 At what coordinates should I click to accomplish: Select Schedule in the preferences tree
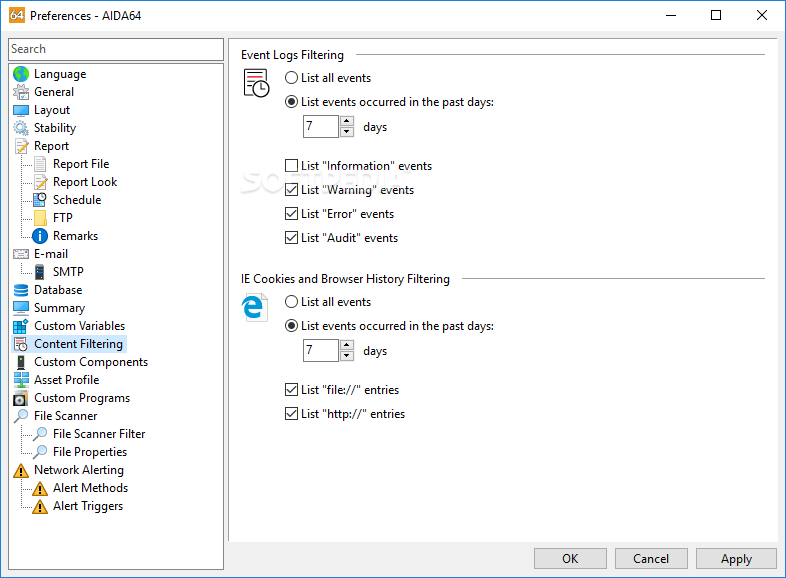[x=77, y=200]
